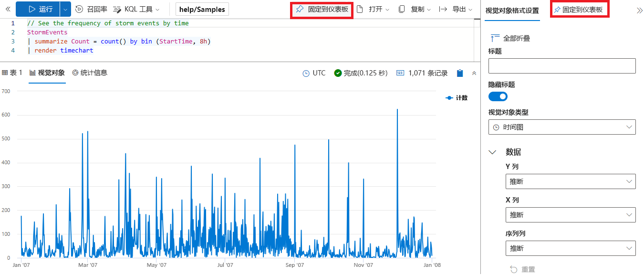Open the Y 列 dropdown
644x275 pixels.
click(x=570, y=181)
